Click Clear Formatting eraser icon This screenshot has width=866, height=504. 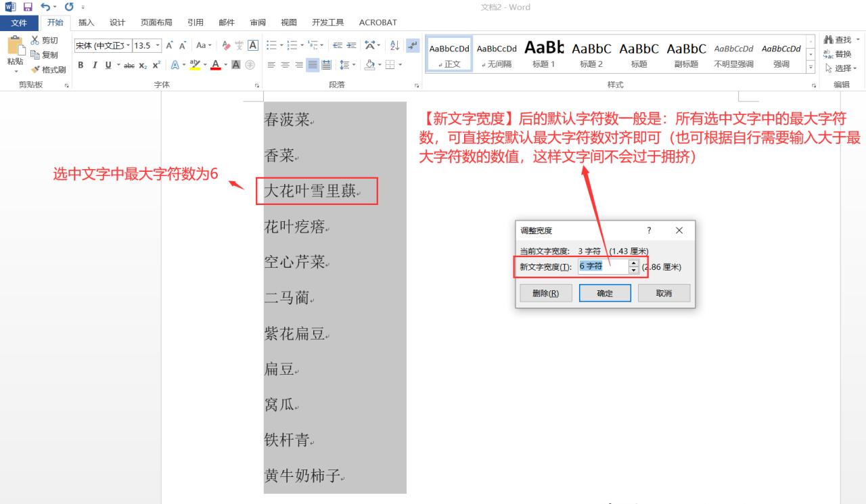(226, 45)
